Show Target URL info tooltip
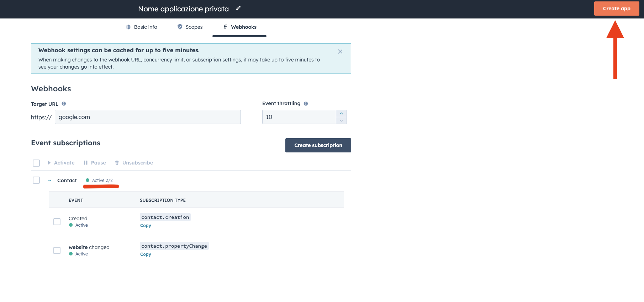The height and width of the screenshot is (302, 644). [64, 104]
